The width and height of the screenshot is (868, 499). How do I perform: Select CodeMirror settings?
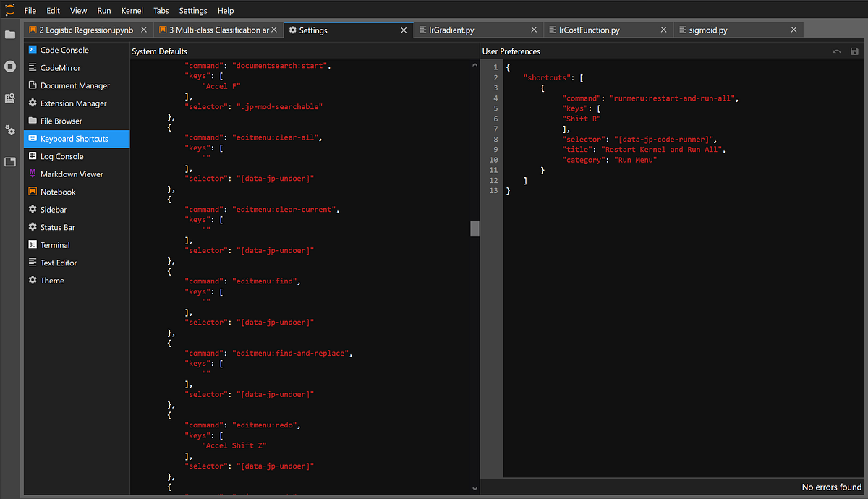(77, 68)
